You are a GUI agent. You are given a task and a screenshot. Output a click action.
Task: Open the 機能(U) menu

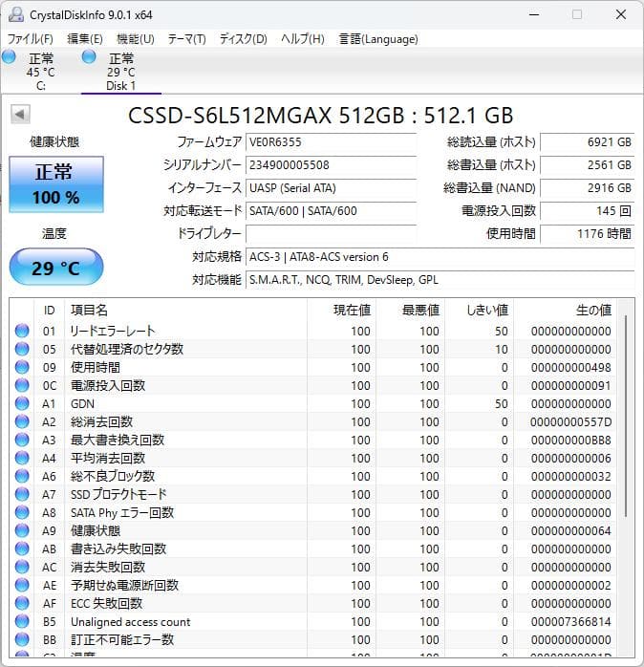pyautogui.click(x=136, y=39)
